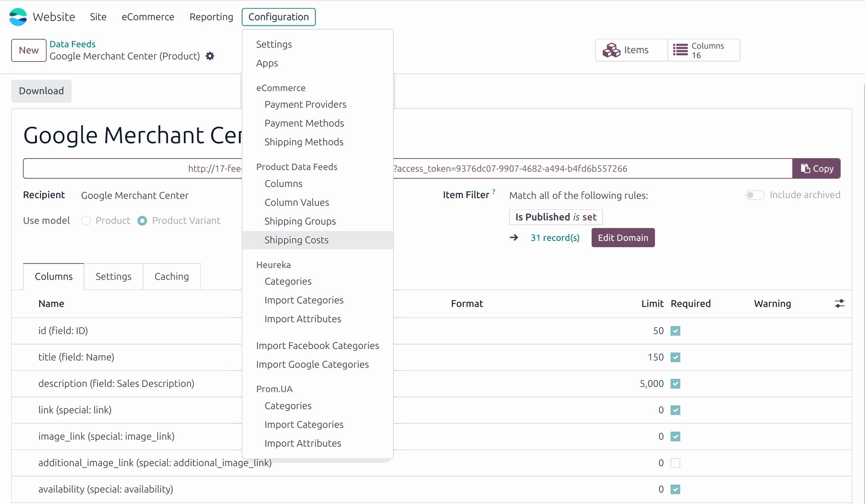
Task: Toggle the Include archived switch
Action: point(755,195)
